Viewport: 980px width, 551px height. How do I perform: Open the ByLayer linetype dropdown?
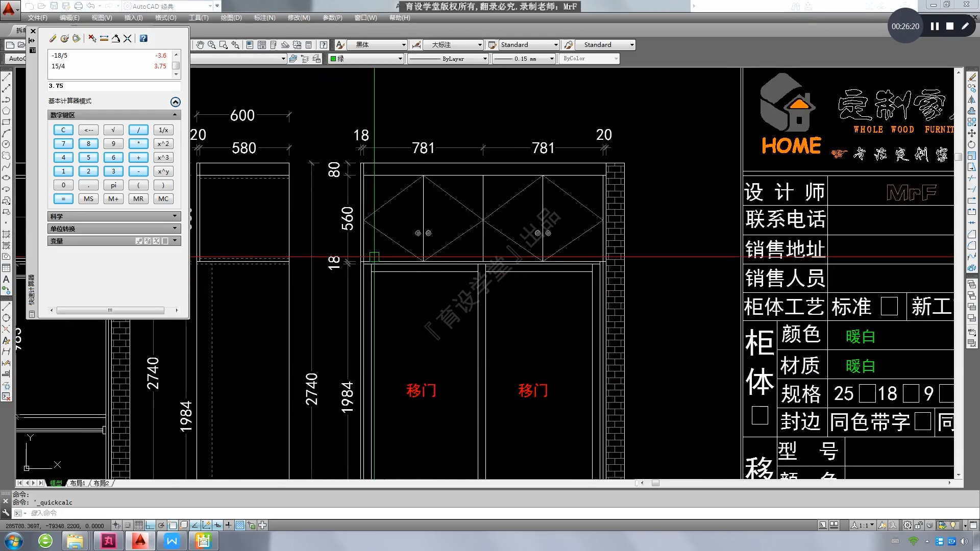pyautogui.click(x=485, y=59)
